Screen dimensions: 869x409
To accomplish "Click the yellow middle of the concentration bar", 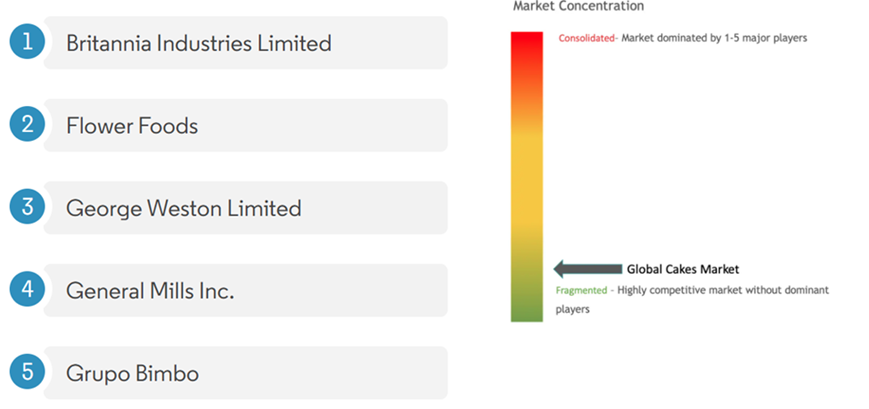I will pos(526,177).
